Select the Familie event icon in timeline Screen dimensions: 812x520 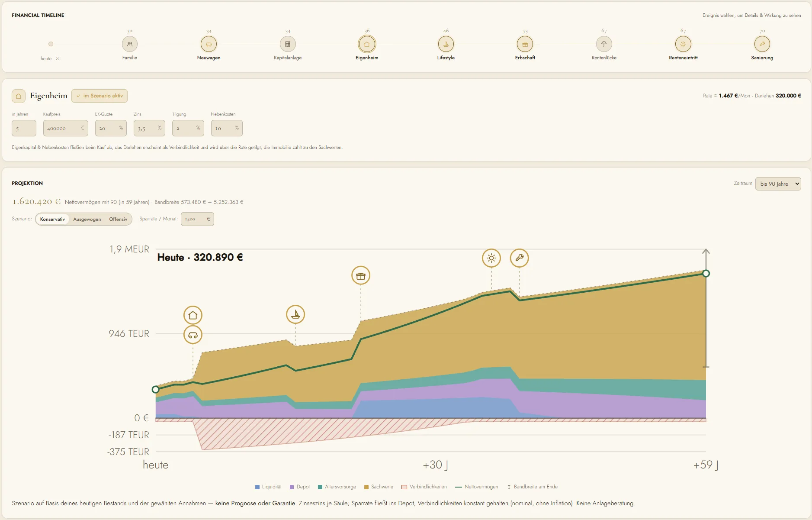[130, 44]
